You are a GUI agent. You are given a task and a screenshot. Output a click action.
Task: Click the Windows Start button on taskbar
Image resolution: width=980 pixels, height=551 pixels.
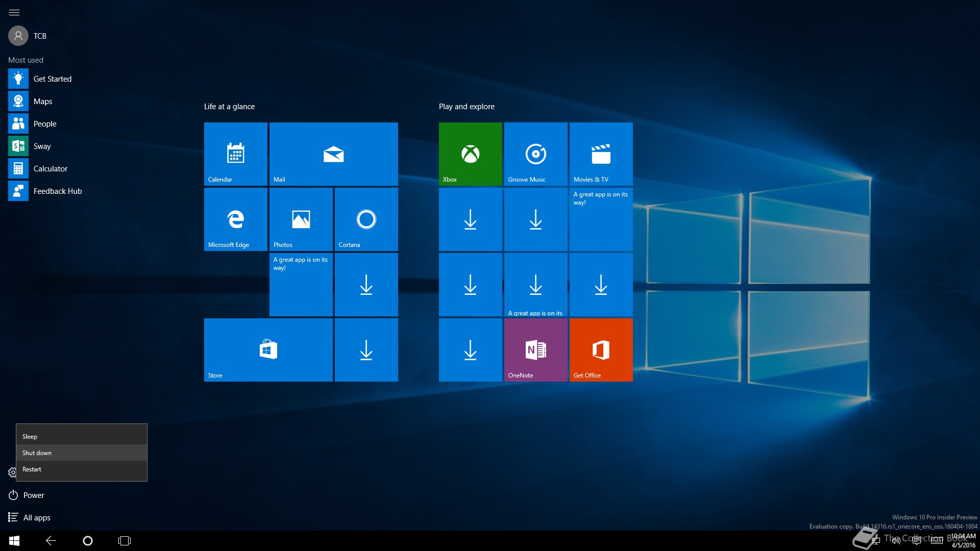pos(14,541)
